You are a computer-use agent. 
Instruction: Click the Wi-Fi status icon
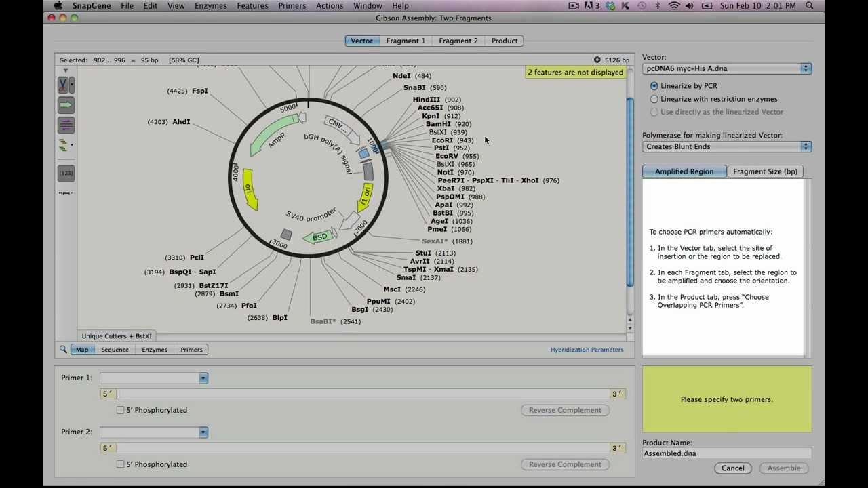673,6
